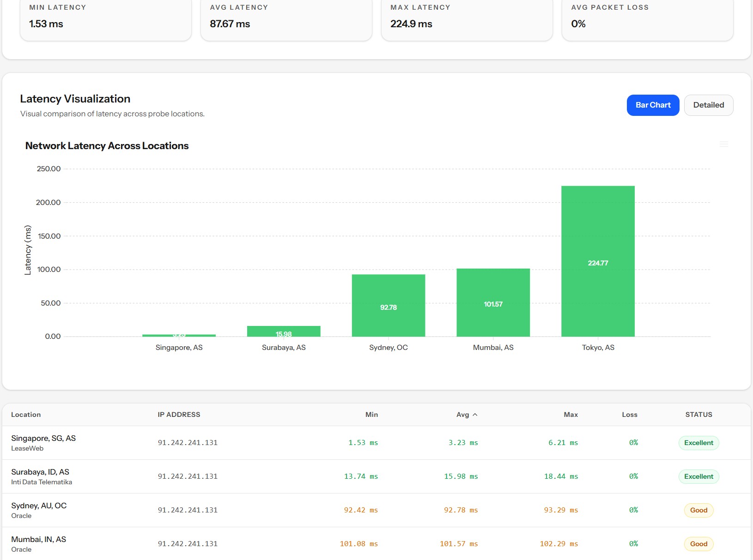Switch to Bar Chart view
This screenshot has width=753, height=560.
click(653, 105)
